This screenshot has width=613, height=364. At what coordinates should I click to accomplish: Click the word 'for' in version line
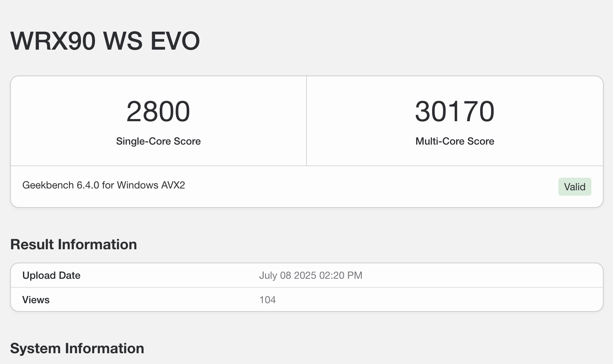108,185
